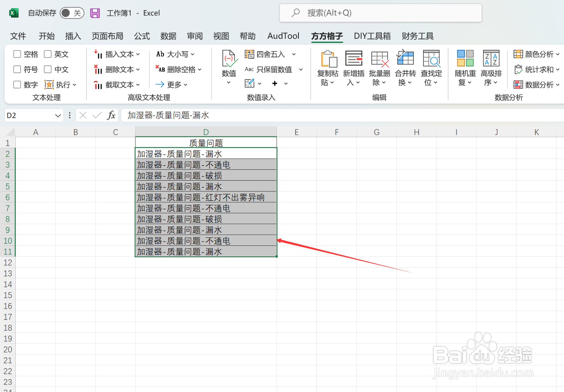564x392 pixels.
Task: Click the formula bar cancel X icon
Action: (x=83, y=115)
